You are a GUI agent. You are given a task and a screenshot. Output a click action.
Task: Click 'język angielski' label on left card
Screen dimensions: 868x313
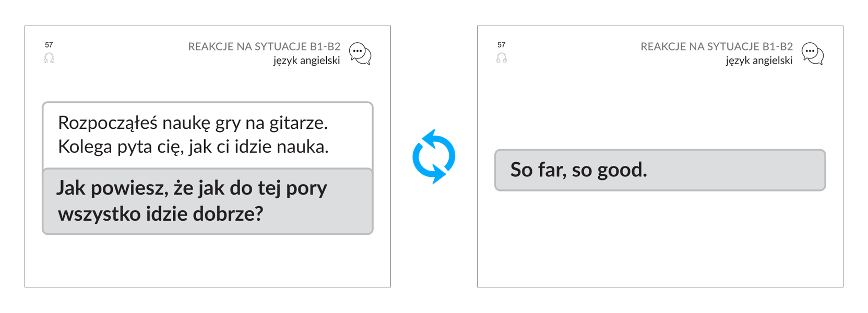point(306,61)
